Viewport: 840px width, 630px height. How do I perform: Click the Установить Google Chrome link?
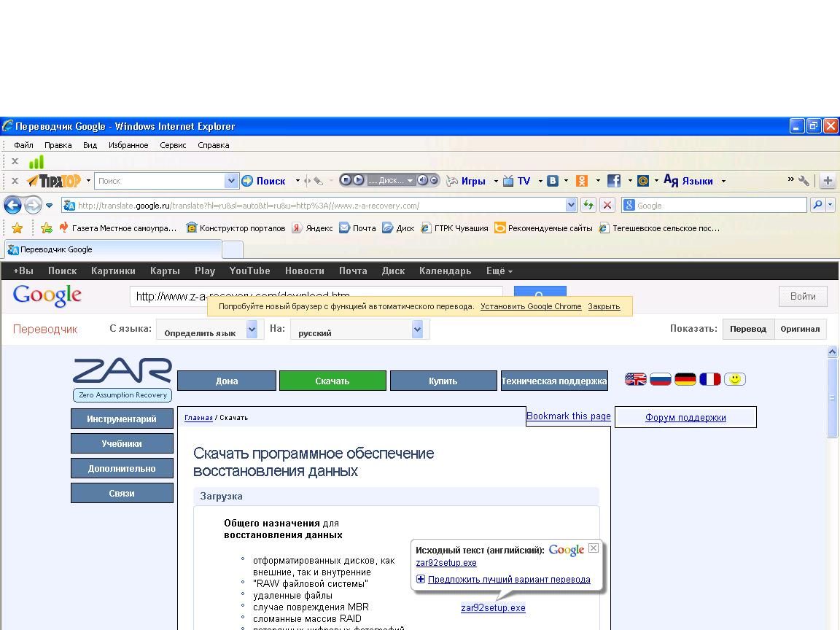531,306
